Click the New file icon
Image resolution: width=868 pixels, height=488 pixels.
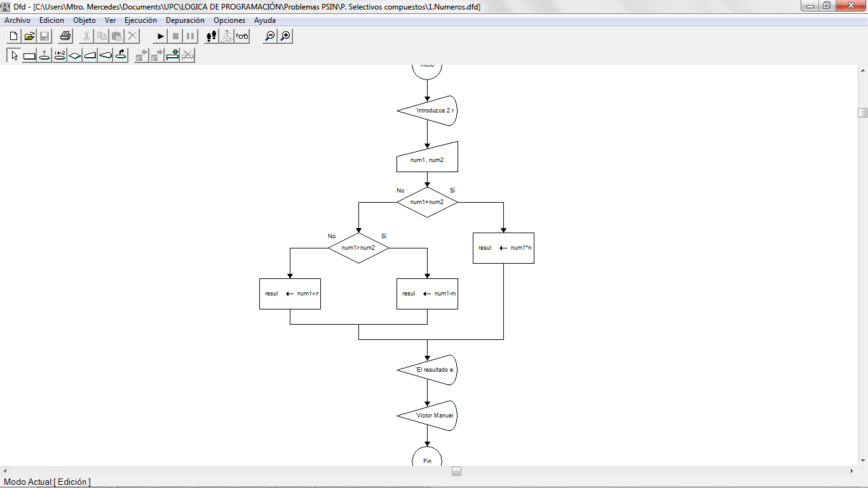click(14, 36)
